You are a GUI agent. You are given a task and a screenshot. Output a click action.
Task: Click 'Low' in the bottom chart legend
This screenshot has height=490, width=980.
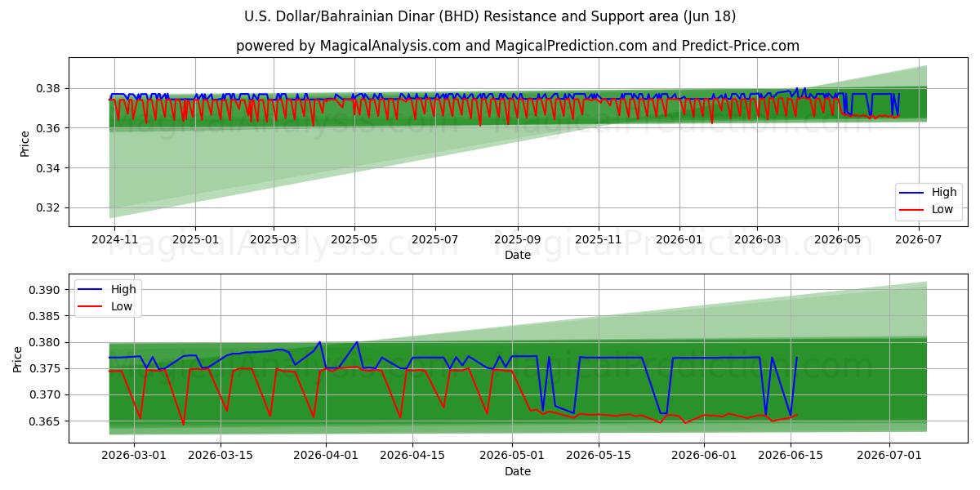122,305
